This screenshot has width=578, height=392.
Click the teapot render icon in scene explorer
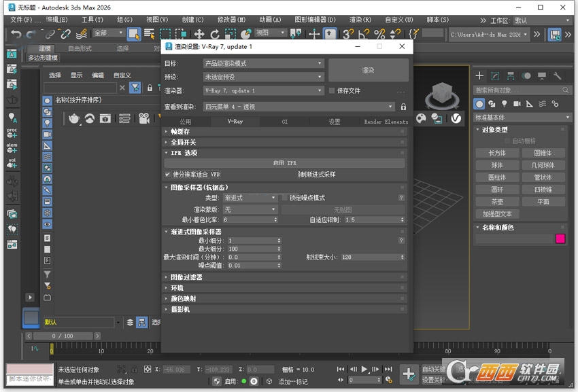[x=73, y=118]
